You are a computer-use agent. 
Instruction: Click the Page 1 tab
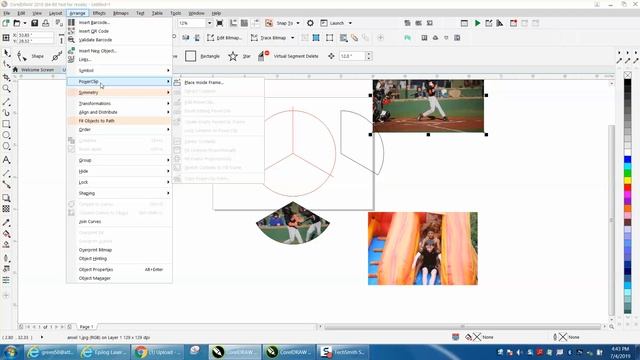click(86, 327)
